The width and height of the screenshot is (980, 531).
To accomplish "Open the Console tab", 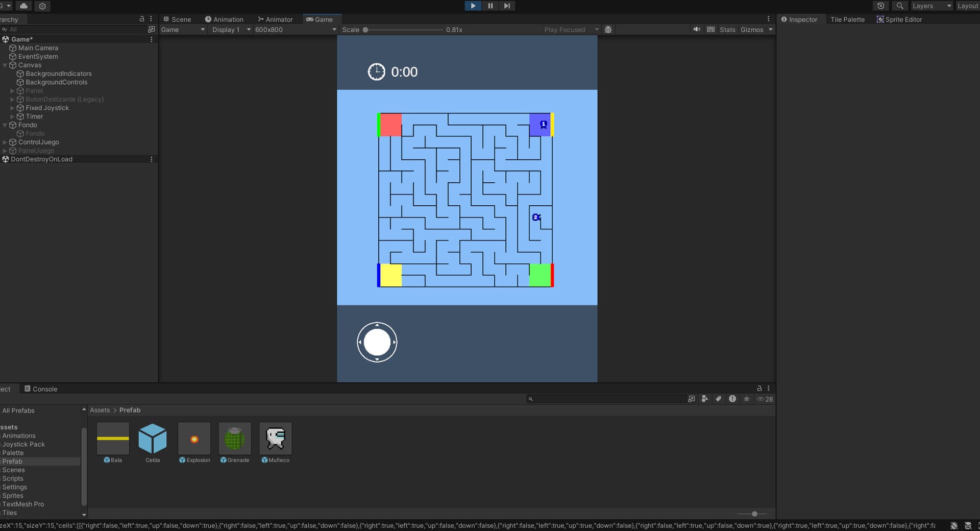I will [41, 389].
